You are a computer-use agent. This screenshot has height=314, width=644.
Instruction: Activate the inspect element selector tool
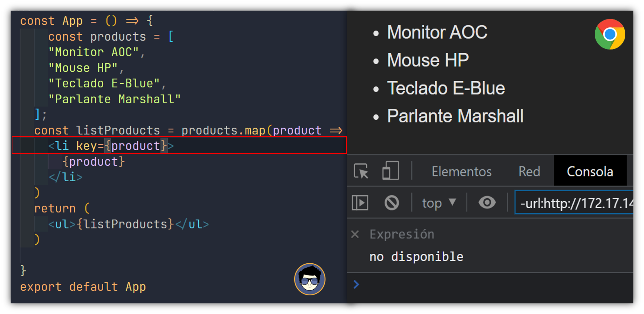point(362,171)
